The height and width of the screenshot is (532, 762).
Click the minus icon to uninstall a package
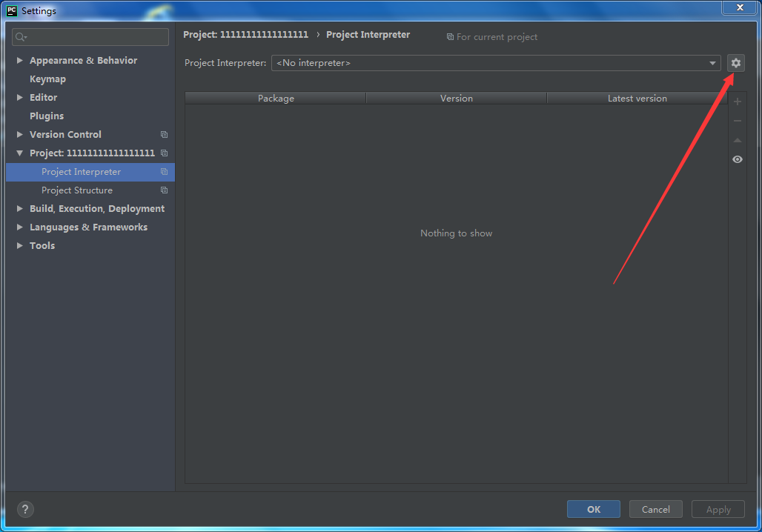pos(738,121)
